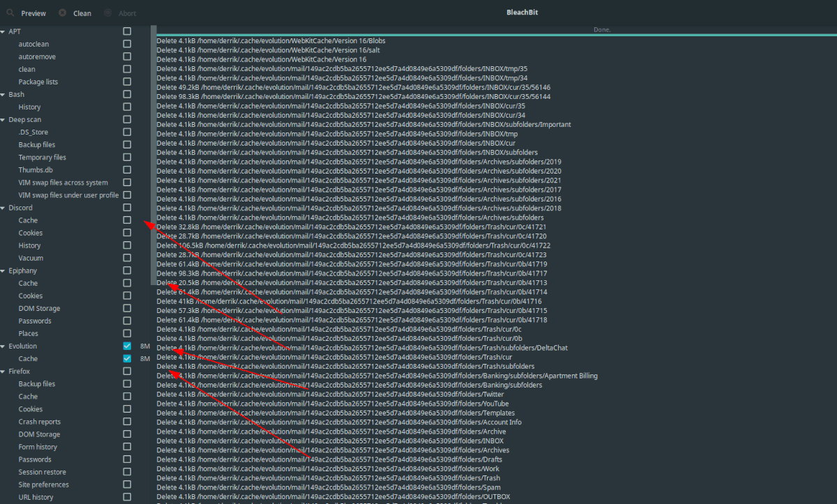This screenshot has width=837, height=504.
Task: Select the Temporary files tree item
Action: 43,157
